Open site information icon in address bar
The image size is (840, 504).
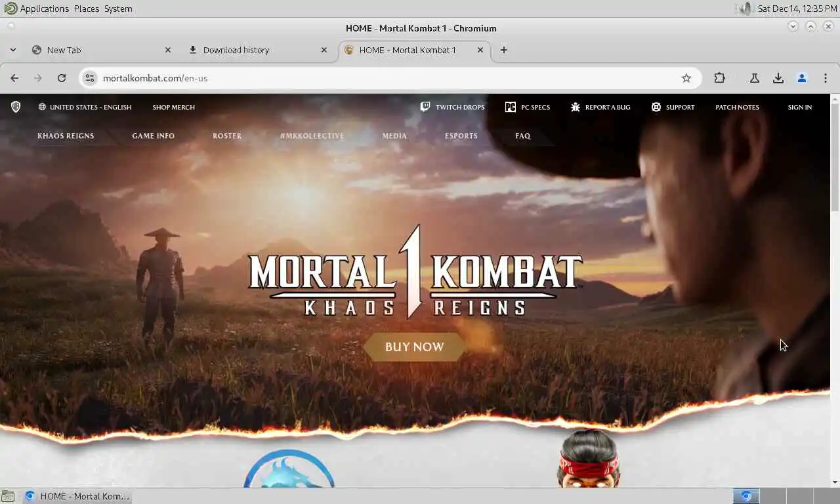[91, 78]
